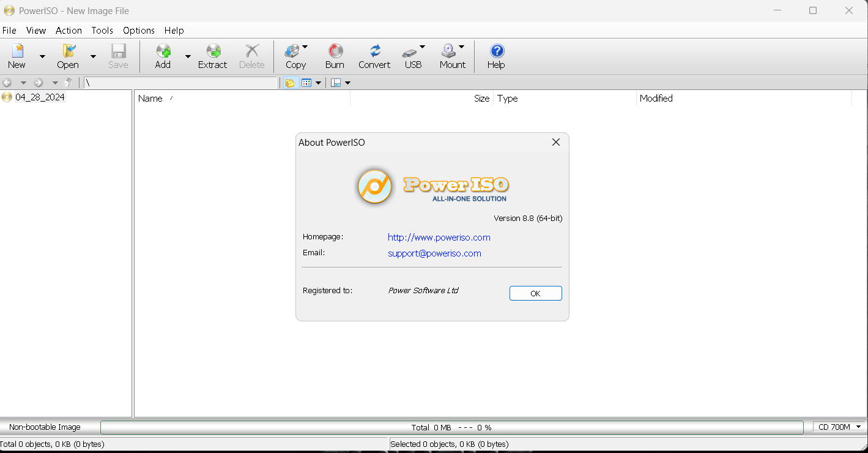Sort by the Size column header
This screenshot has width=868, height=453.
(x=422, y=98)
